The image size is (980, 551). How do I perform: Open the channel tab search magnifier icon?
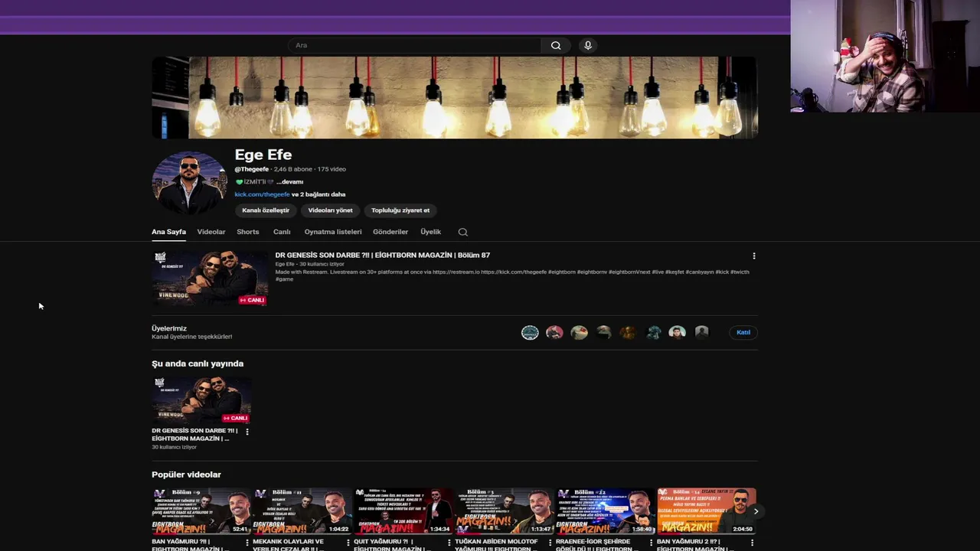tap(462, 232)
